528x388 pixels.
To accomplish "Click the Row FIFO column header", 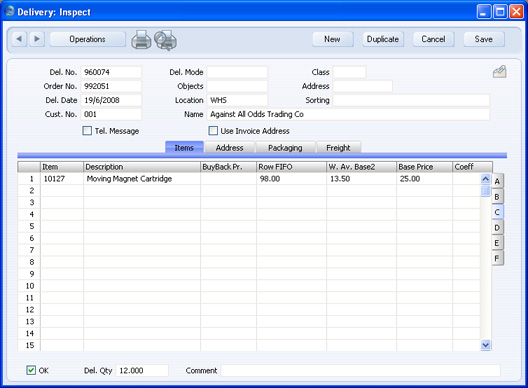I will pyautogui.click(x=291, y=167).
